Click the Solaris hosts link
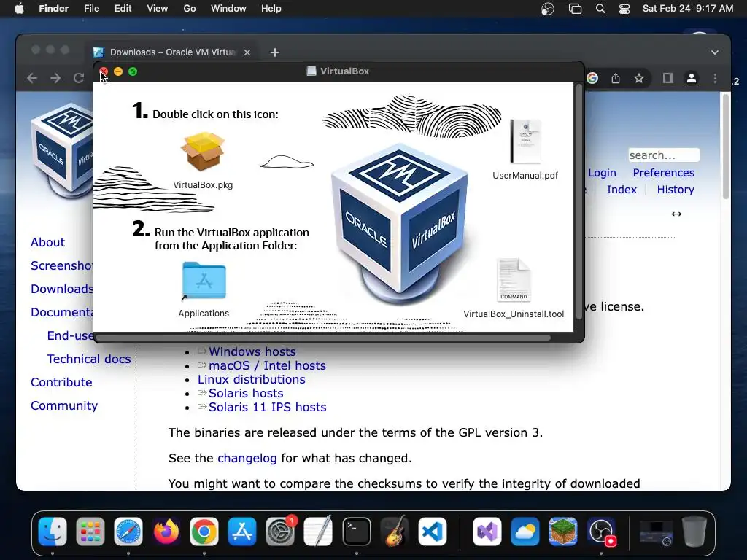The image size is (747, 560). (x=246, y=393)
